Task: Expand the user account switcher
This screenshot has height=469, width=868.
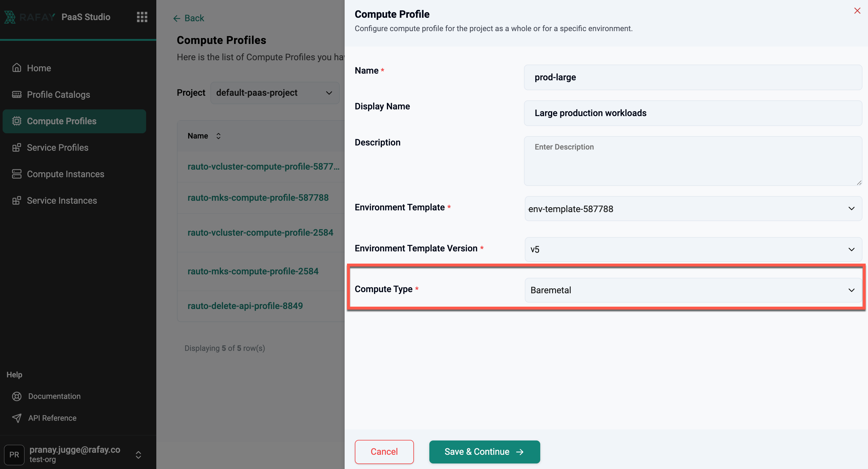Action: click(x=138, y=455)
